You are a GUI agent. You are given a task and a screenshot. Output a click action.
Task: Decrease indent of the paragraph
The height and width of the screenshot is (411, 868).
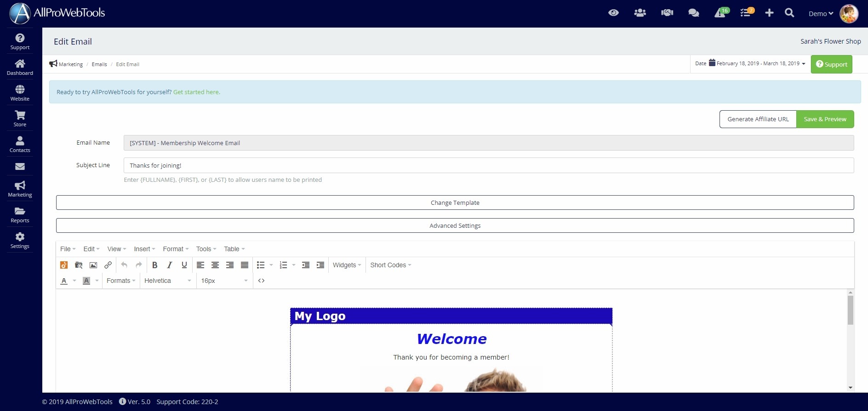[x=306, y=265]
